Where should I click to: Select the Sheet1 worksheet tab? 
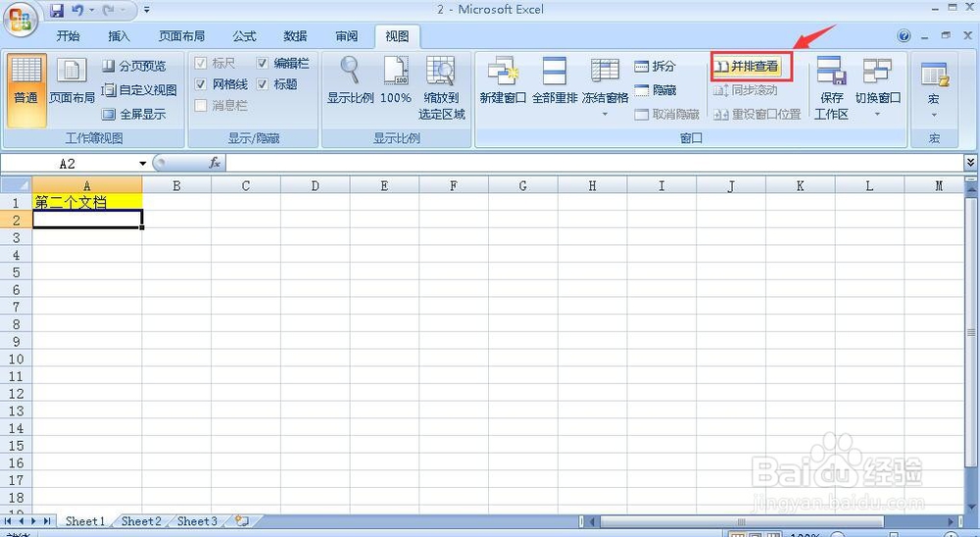click(85, 520)
